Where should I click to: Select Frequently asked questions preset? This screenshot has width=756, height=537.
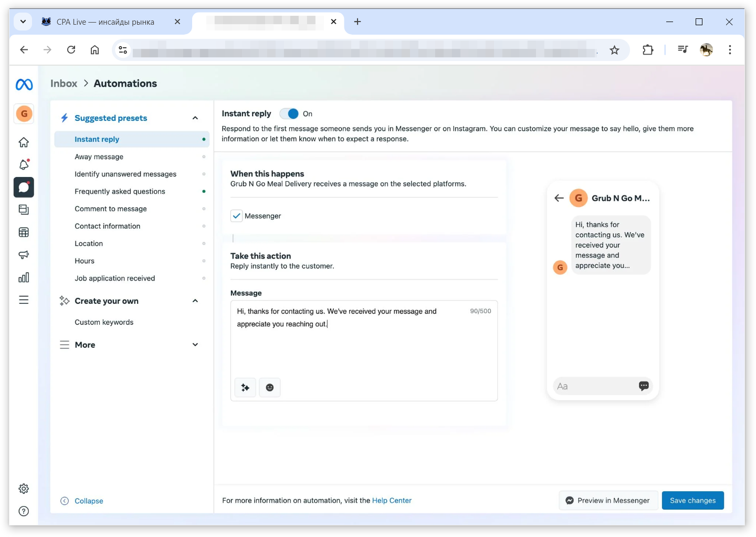[x=132, y=191]
